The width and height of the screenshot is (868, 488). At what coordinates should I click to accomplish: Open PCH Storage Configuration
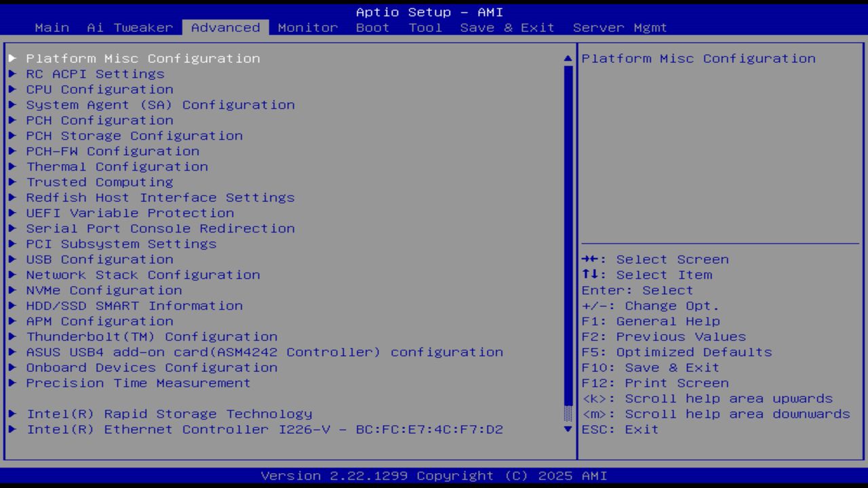(134, 136)
